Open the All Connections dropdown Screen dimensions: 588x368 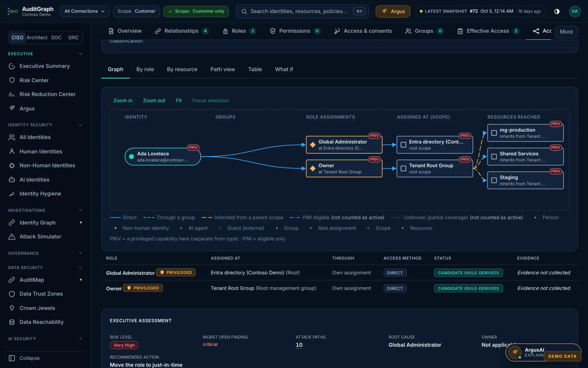(x=85, y=11)
